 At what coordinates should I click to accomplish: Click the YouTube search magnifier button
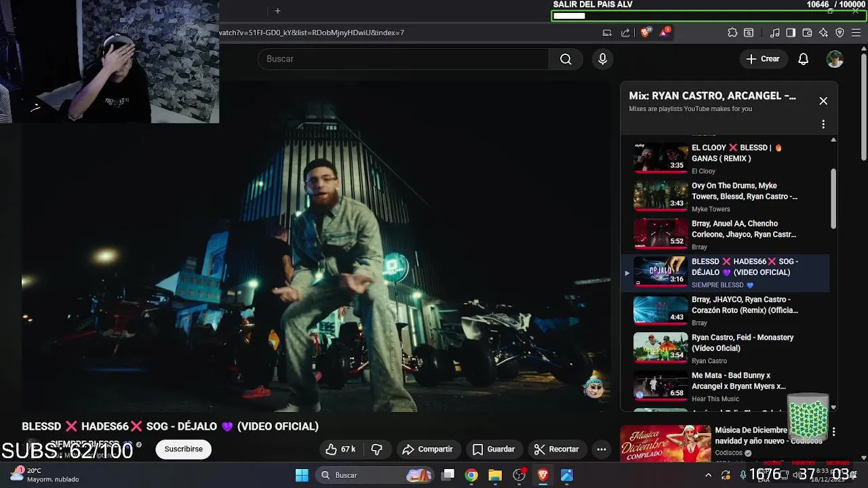(566, 59)
